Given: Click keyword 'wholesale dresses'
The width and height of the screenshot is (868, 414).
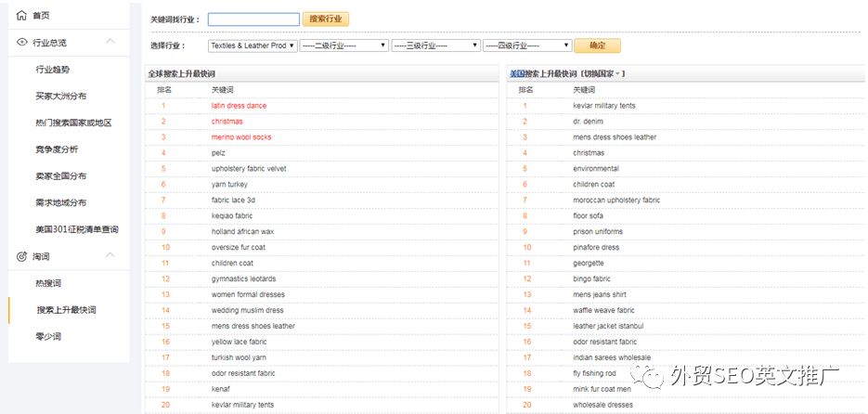Looking at the screenshot, I should 602,405.
